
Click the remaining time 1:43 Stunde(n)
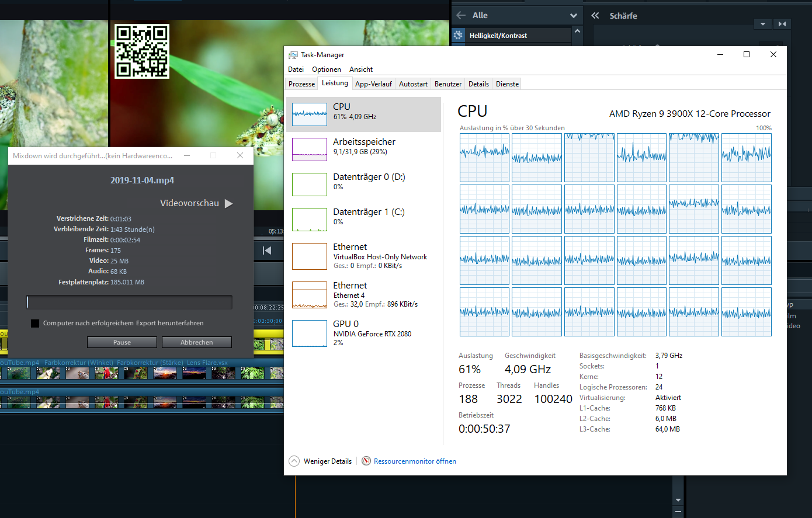click(133, 230)
